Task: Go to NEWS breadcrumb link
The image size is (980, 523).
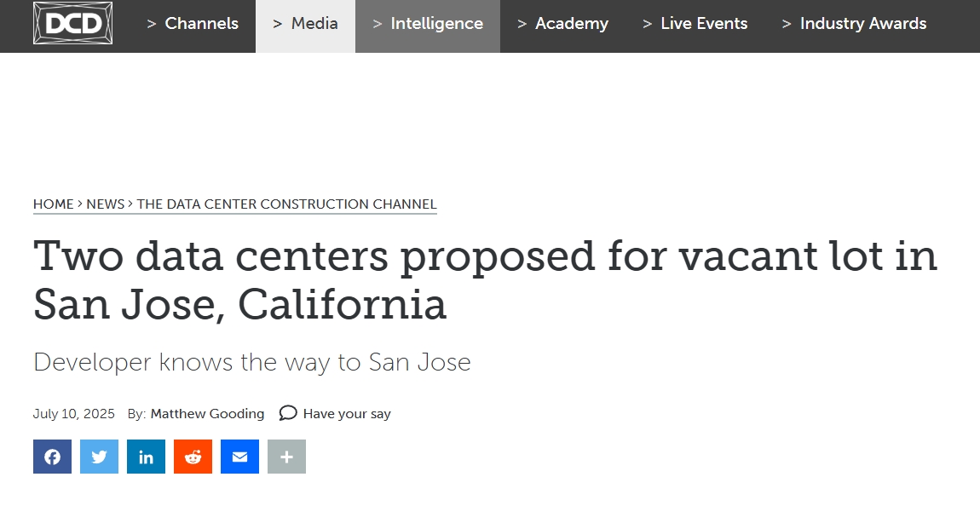Action: [106, 204]
